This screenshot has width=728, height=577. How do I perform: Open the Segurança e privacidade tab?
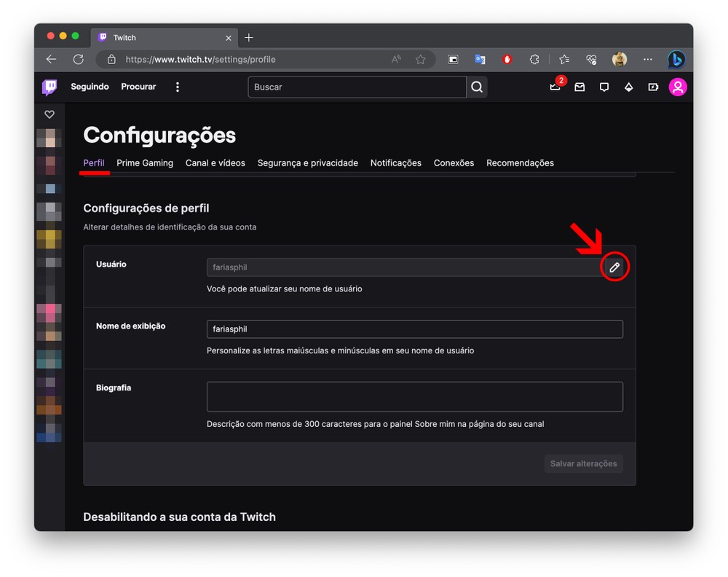point(307,163)
